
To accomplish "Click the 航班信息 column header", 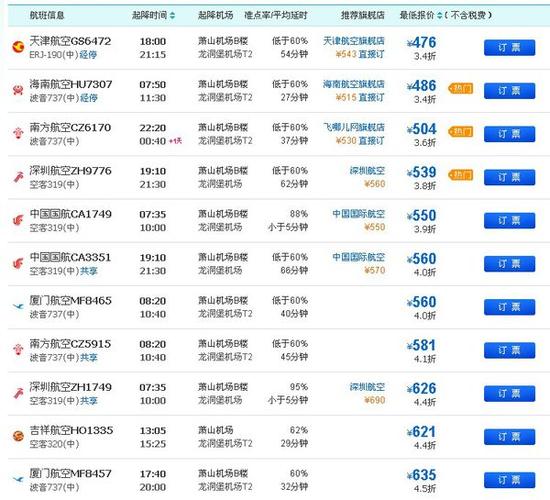I will tap(47, 15).
